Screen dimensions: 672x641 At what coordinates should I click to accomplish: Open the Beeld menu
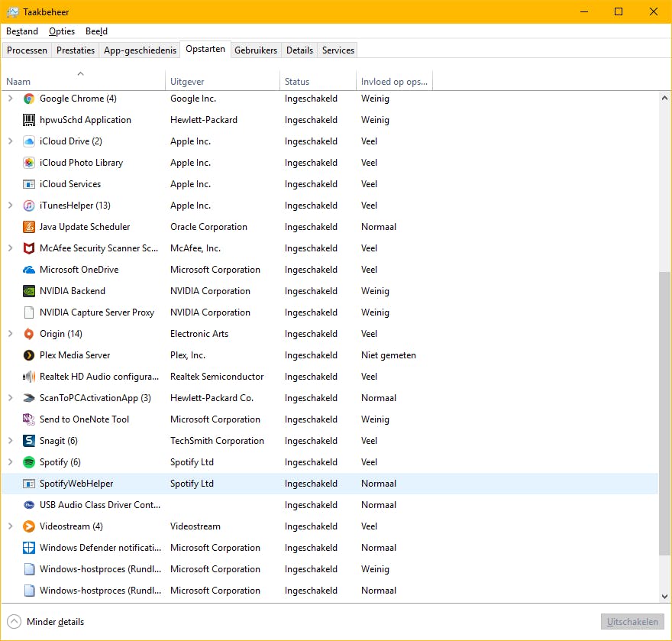tap(96, 31)
